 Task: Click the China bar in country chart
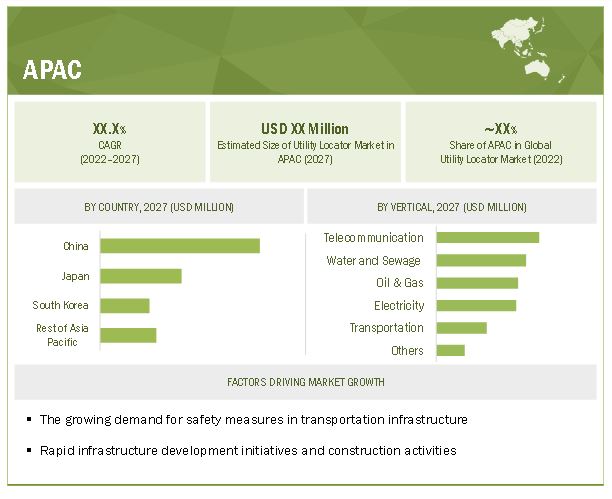click(x=180, y=246)
